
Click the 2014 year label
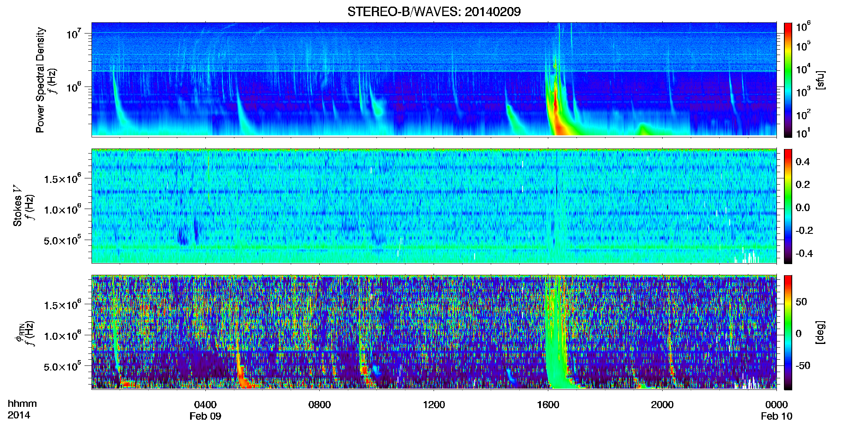click(x=19, y=415)
